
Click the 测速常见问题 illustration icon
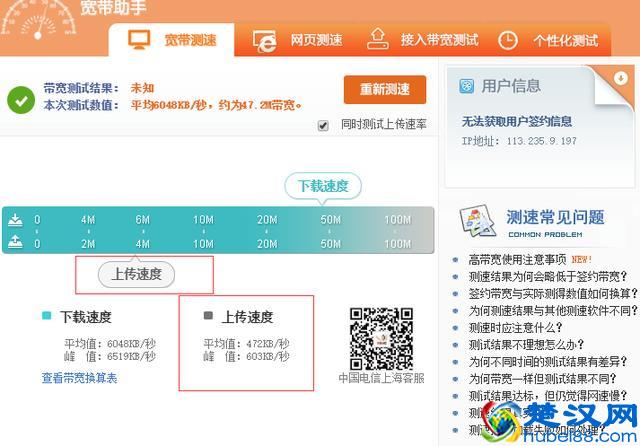tap(478, 221)
